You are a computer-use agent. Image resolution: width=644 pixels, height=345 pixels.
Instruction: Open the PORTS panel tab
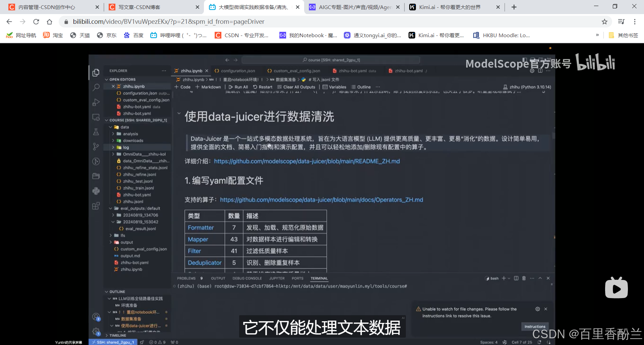pyautogui.click(x=298, y=278)
